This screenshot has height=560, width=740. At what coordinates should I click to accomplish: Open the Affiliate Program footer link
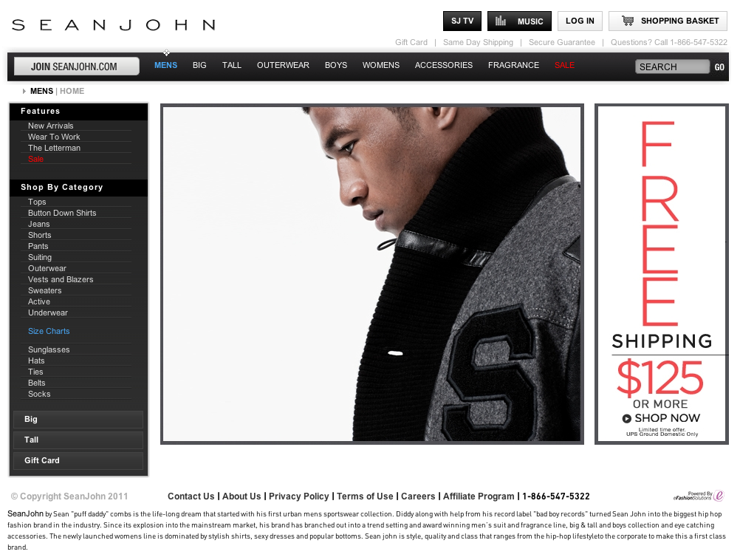479,496
